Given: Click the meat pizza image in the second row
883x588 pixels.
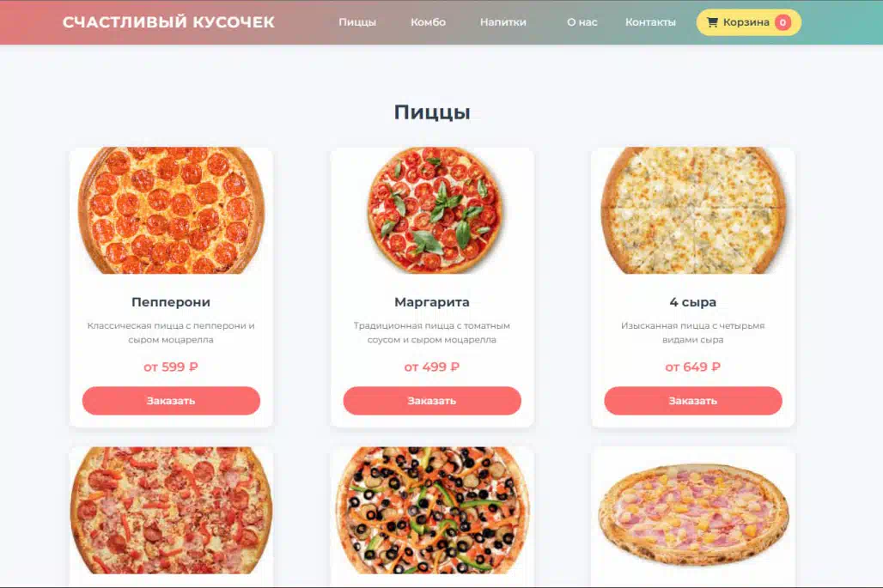Looking at the screenshot, I should click(171, 511).
